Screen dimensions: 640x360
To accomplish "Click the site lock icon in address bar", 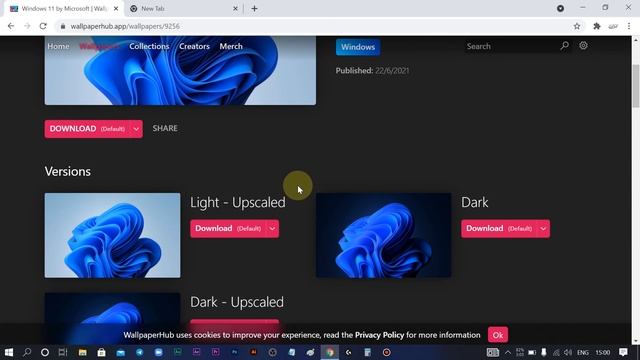I will click(63, 27).
